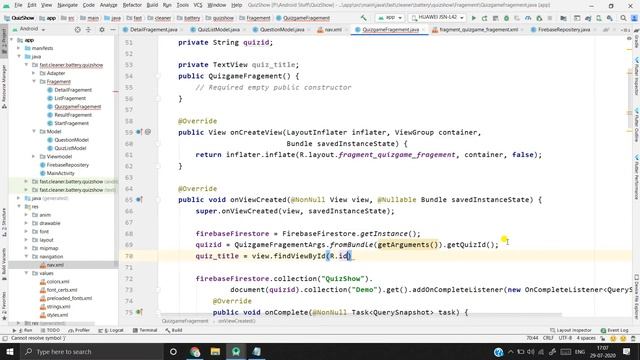This screenshot has width=640, height=360.
Task: Switch to FirebaseRepository.java tab
Action: coord(564,30)
